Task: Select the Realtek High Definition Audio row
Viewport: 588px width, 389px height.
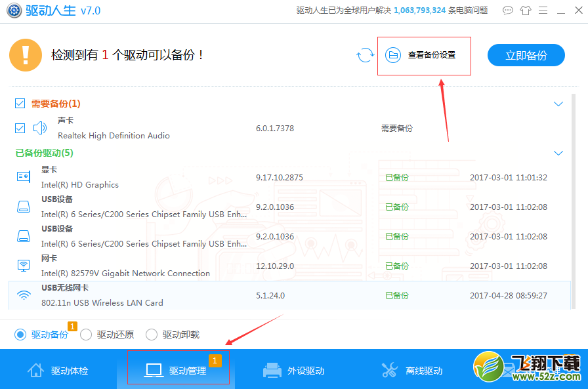Action: pyautogui.click(x=289, y=128)
